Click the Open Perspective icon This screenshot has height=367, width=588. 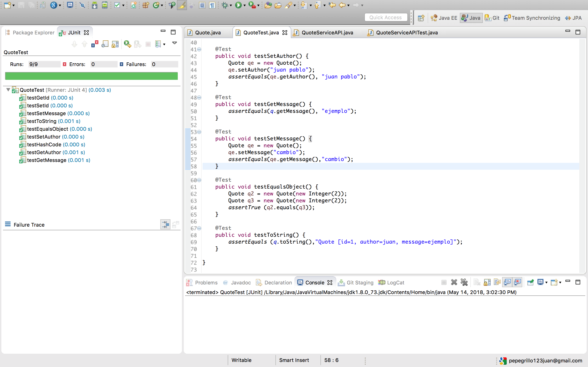click(x=421, y=18)
